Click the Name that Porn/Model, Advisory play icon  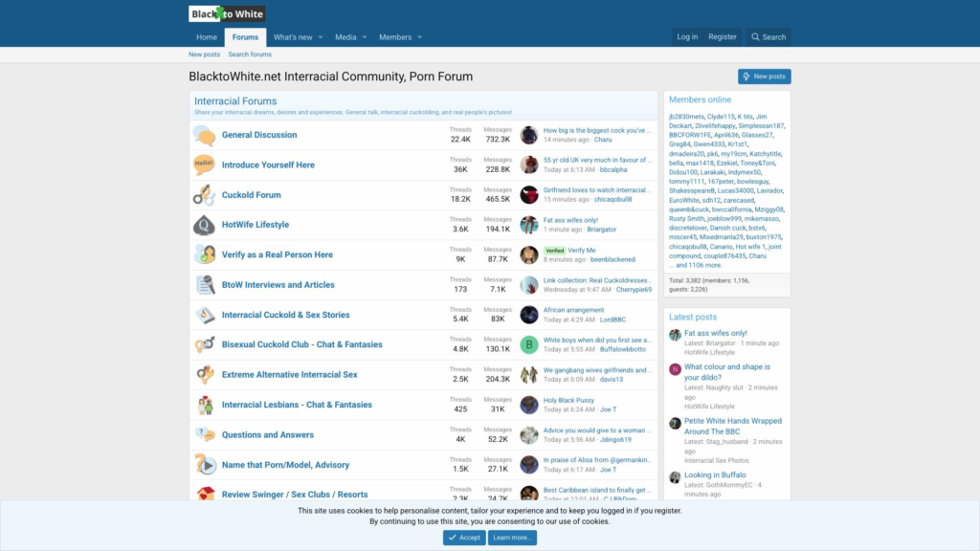point(204,465)
